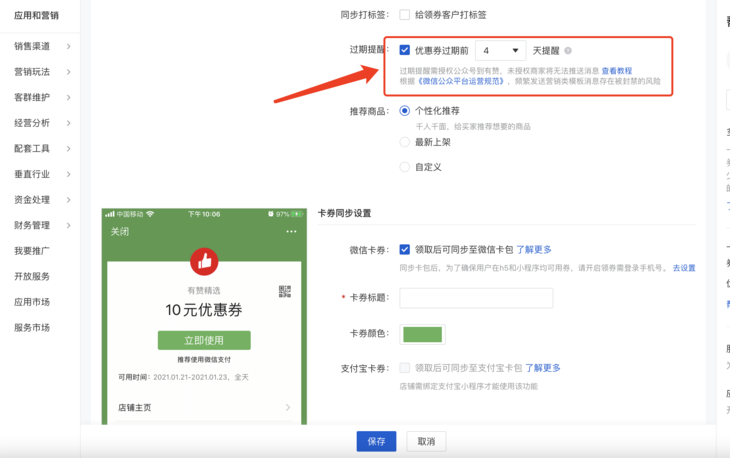Click 应用和营销 sidebar heading

(36, 15)
